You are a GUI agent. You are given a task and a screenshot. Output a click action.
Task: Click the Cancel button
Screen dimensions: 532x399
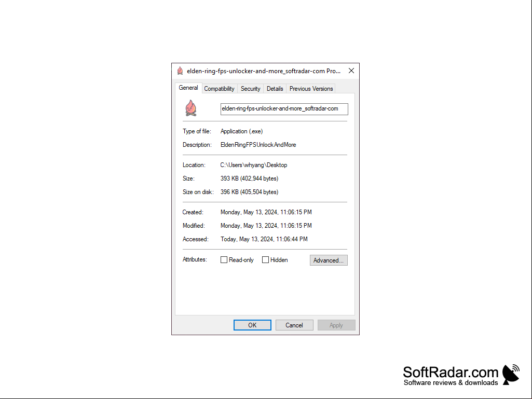coord(294,325)
